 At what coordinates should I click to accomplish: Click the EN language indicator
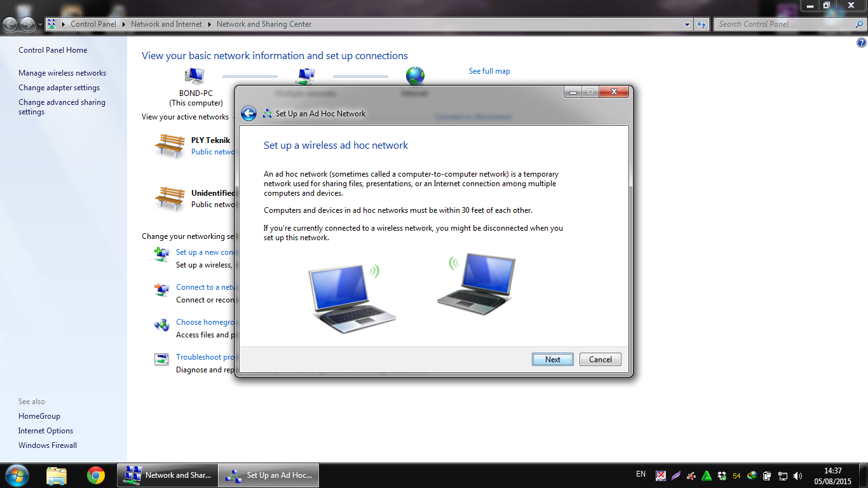641,474
